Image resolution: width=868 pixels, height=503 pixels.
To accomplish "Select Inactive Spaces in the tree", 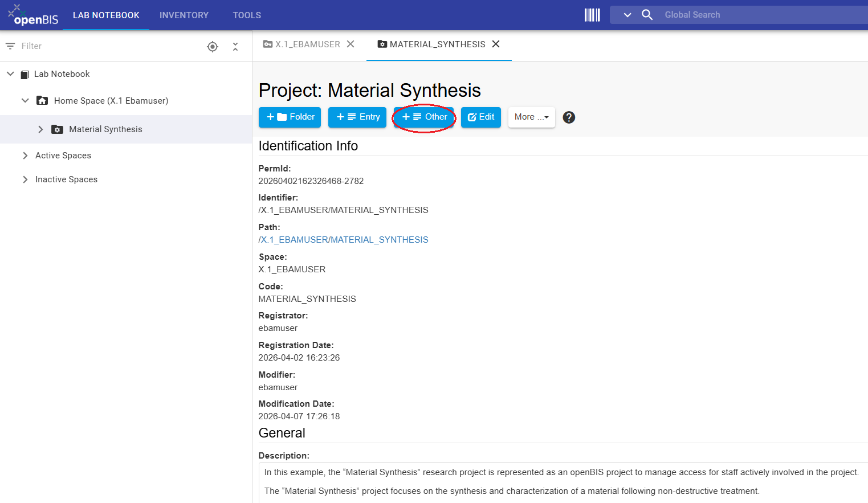I will pyautogui.click(x=66, y=179).
